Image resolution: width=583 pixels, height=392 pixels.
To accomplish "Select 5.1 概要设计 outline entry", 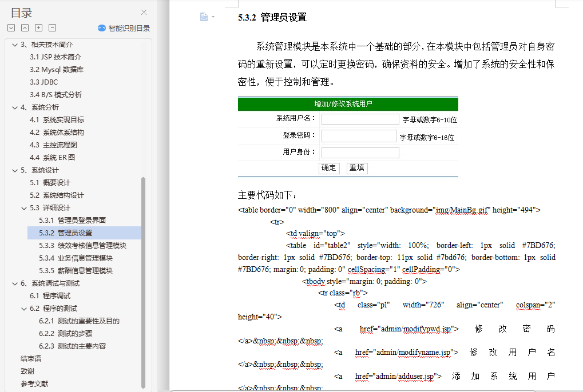I will click(x=50, y=183).
